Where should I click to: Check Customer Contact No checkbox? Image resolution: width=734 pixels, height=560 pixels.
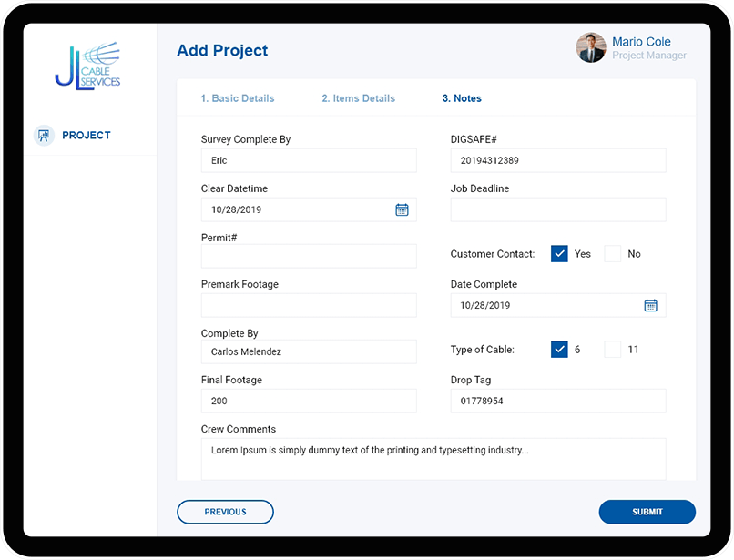(612, 254)
